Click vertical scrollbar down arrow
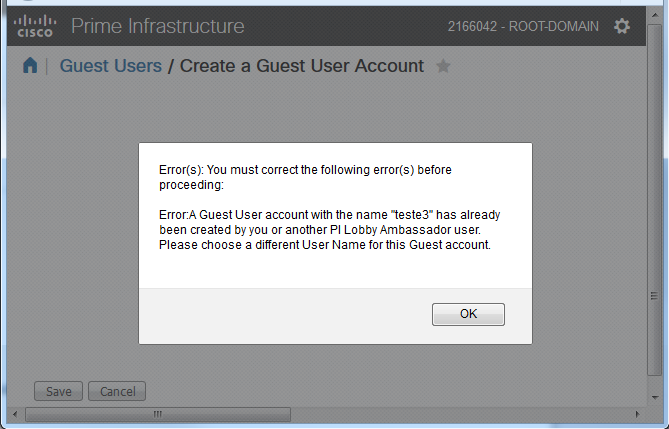This screenshot has width=669, height=429. [654, 397]
